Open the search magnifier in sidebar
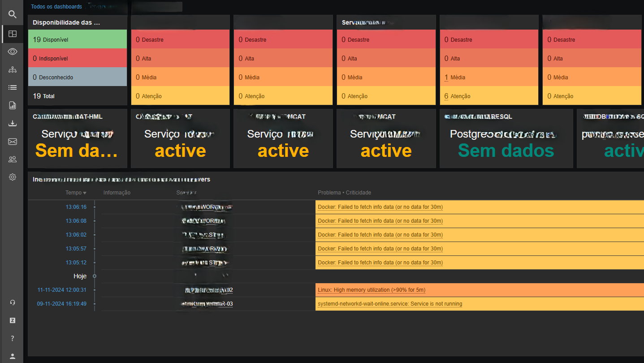Image resolution: width=644 pixels, height=363 pixels. click(13, 15)
